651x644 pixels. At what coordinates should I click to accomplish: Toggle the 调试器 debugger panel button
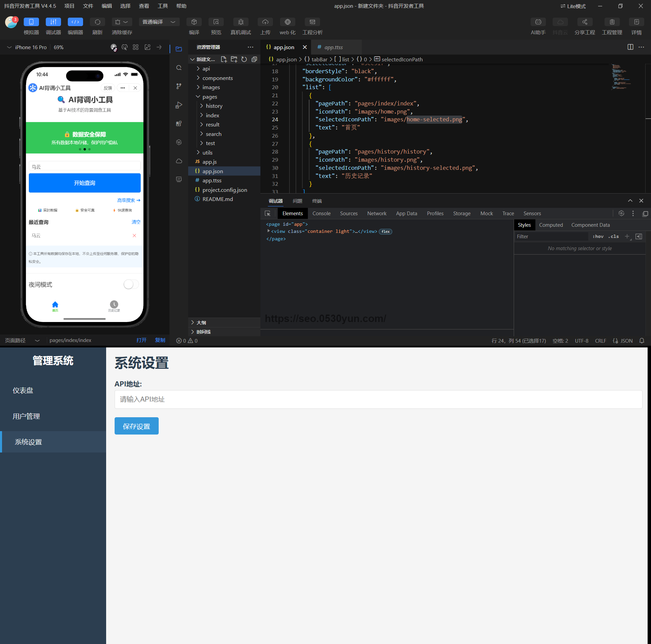[x=53, y=22]
